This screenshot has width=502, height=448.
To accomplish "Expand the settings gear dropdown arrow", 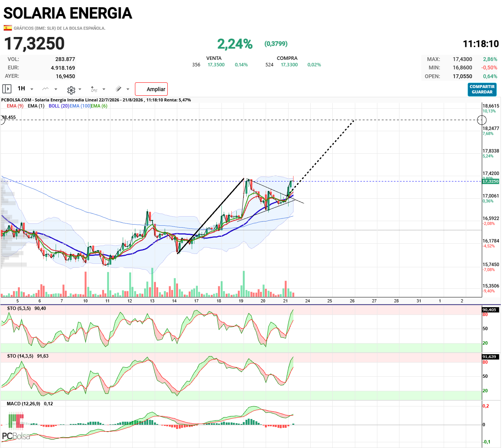I will [x=80, y=89].
